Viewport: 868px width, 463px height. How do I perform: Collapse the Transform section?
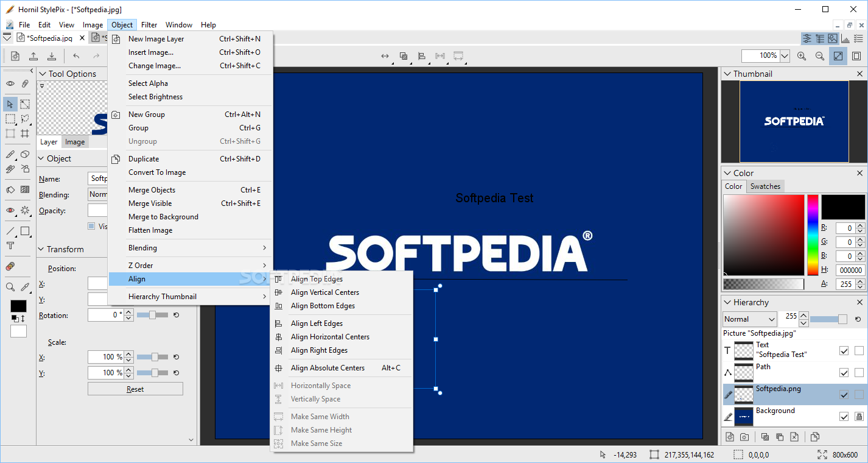[41, 249]
